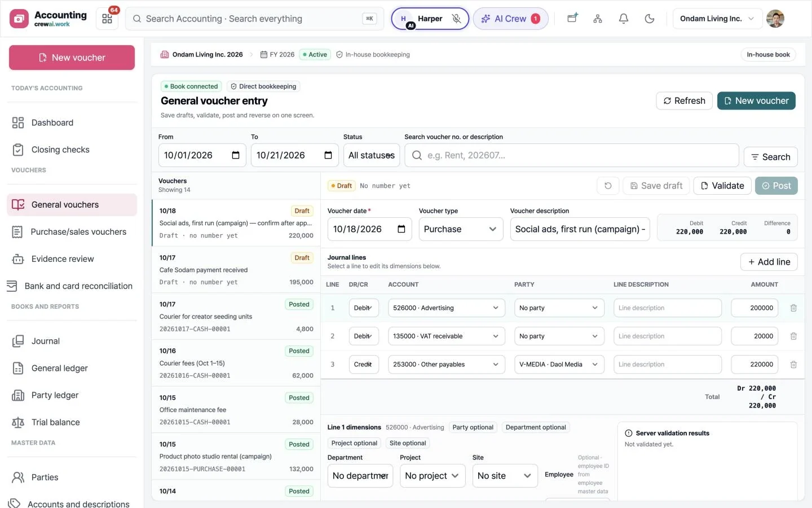Expand the No site dropdown
This screenshot has height=508, width=812.
(505, 476)
